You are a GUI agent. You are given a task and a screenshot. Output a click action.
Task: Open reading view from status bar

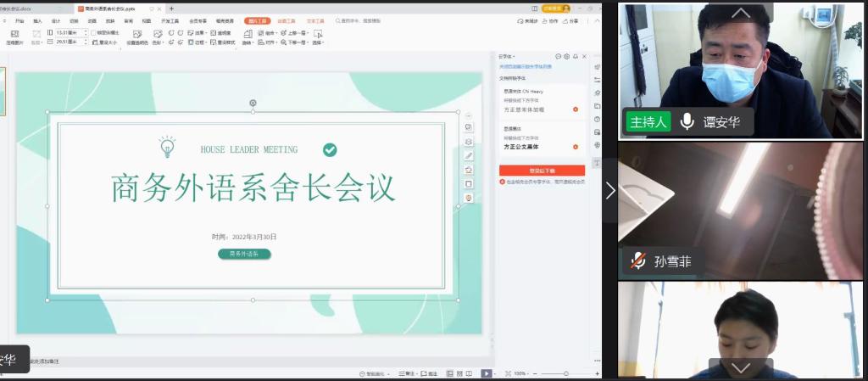pyautogui.click(x=470, y=373)
